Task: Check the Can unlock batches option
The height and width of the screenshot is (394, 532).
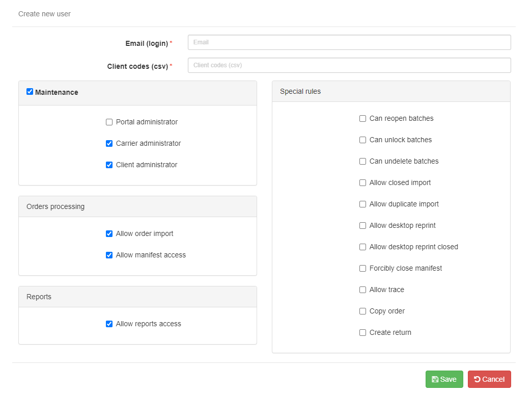Action: click(x=362, y=140)
